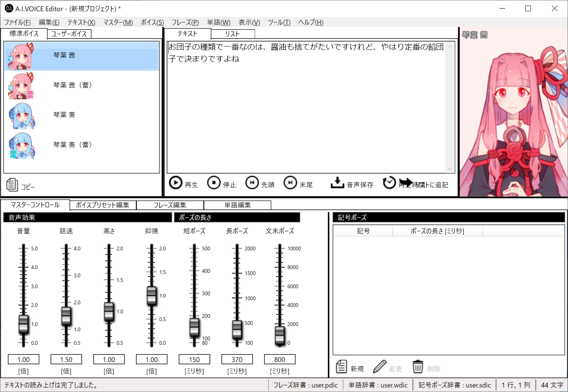Open the 編集(E) menu
Image resolution: width=568 pixels, height=392 pixels.
49,22
